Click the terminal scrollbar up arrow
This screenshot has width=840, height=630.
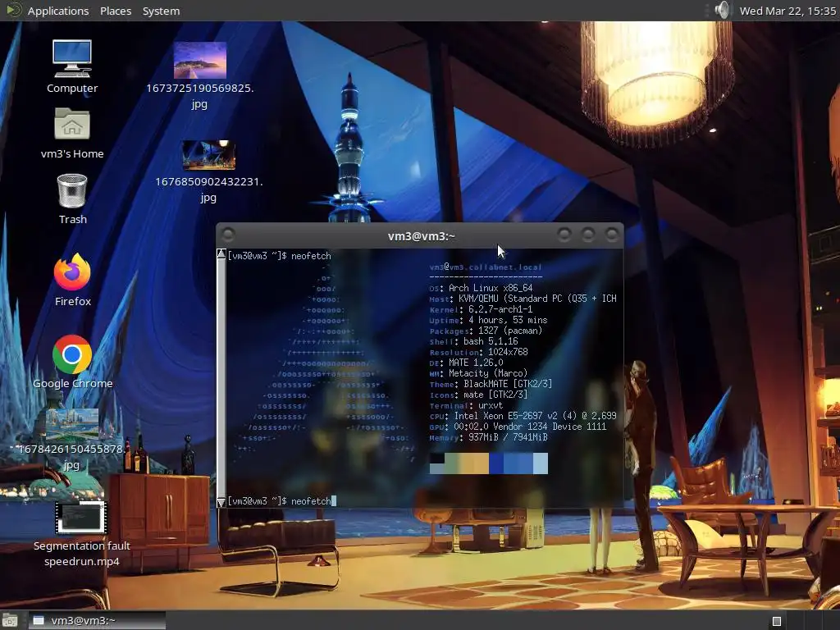(221, 254)
